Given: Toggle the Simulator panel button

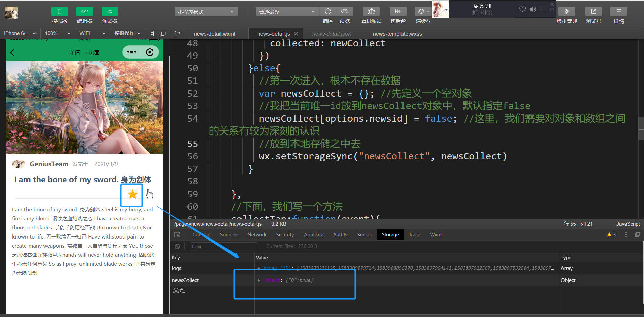Looking at the screenshot, I should coord(59,11).
